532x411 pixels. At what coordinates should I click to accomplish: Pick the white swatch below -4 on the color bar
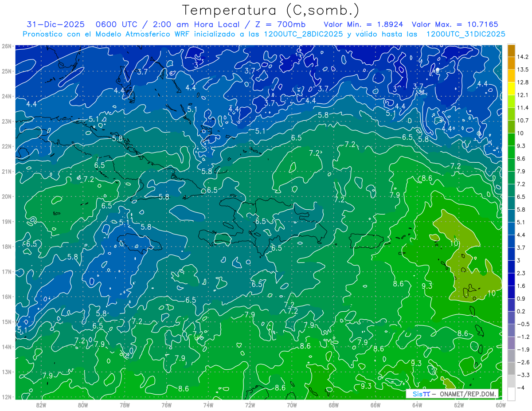click(511, 394)
